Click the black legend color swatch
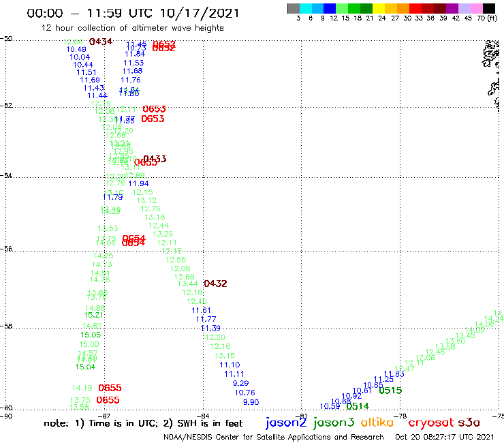Viewport: 504px width, 443px height. point(489,8)
